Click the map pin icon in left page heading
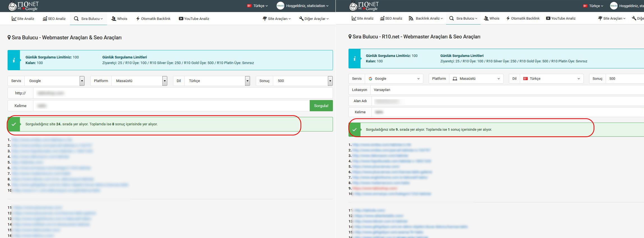 (9, 38)
